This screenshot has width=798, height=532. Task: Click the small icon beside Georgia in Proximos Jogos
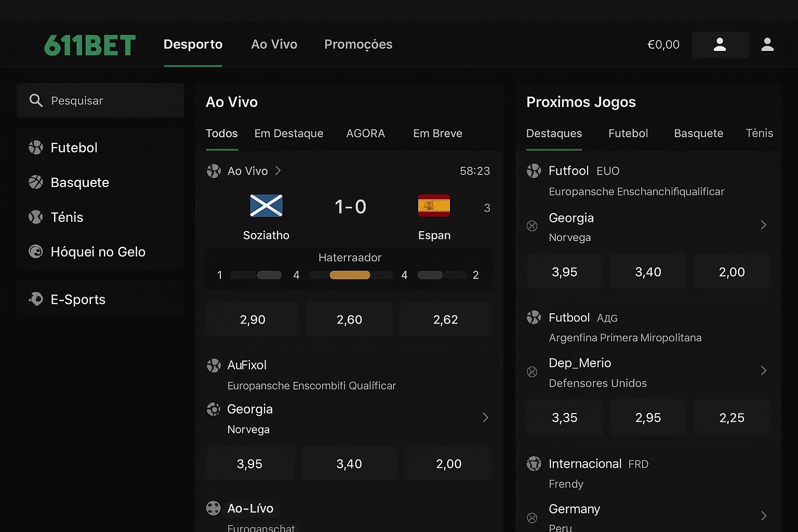[x=532, y=225]
